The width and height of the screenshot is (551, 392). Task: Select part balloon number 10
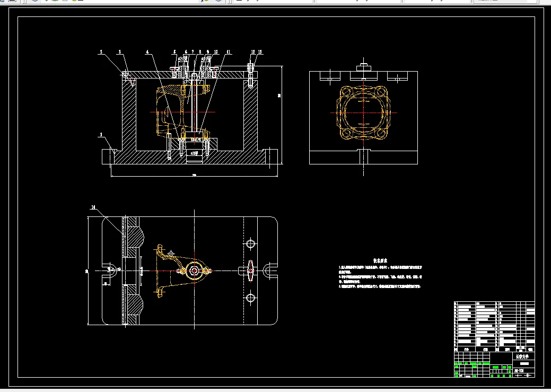pos(216,52)
